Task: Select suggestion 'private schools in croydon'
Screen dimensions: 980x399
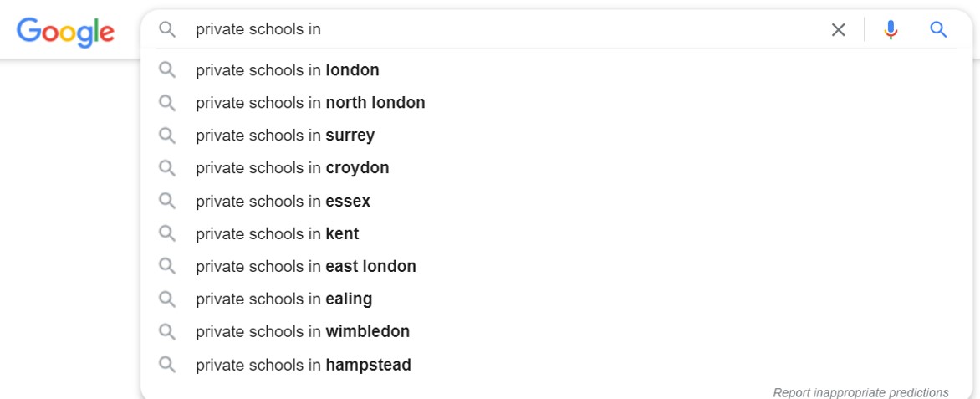Action: (556, 168)
